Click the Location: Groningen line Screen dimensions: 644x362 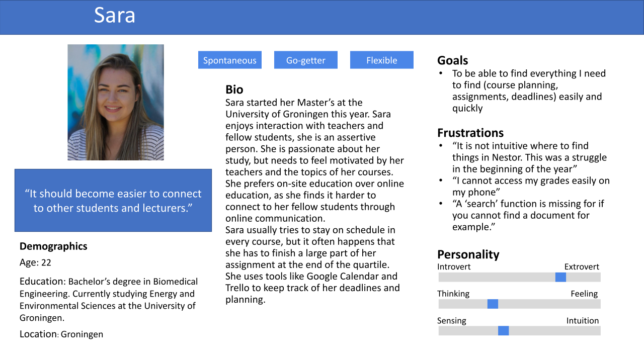click(61, 334)
